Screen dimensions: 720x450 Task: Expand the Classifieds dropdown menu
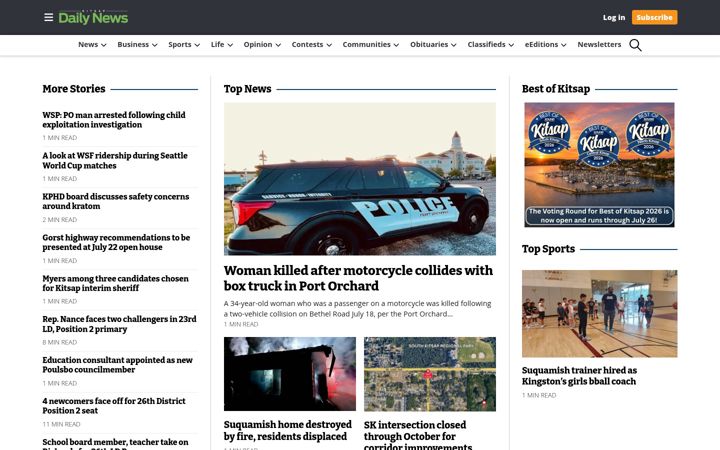(x=490, y=45)
